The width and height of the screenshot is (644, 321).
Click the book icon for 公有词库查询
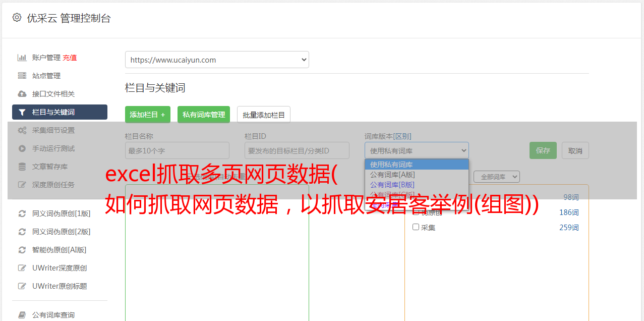(x=22, y=315)
